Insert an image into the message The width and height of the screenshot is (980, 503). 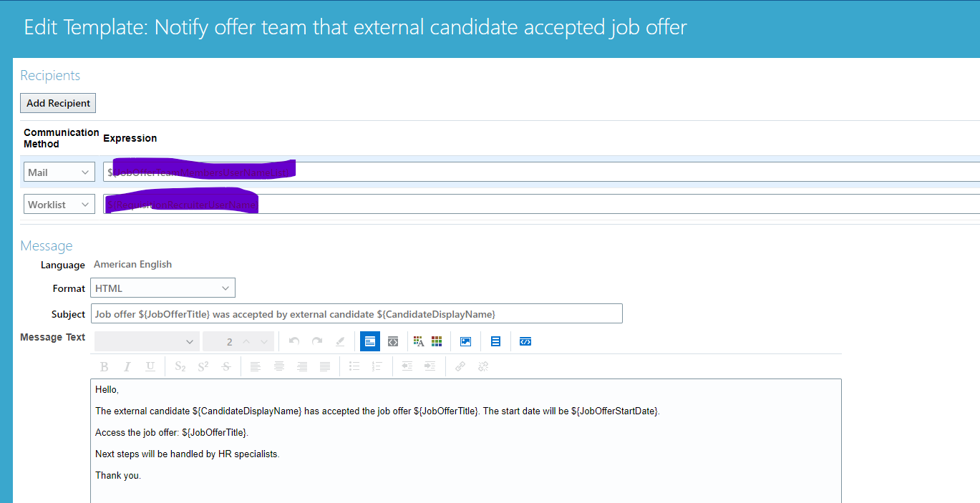click(465, 341)
